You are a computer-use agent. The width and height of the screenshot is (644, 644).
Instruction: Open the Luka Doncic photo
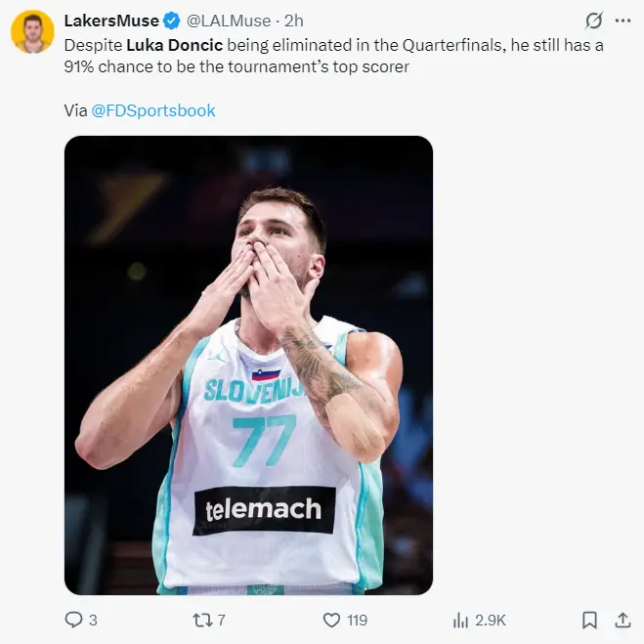(x=248, y=365)
